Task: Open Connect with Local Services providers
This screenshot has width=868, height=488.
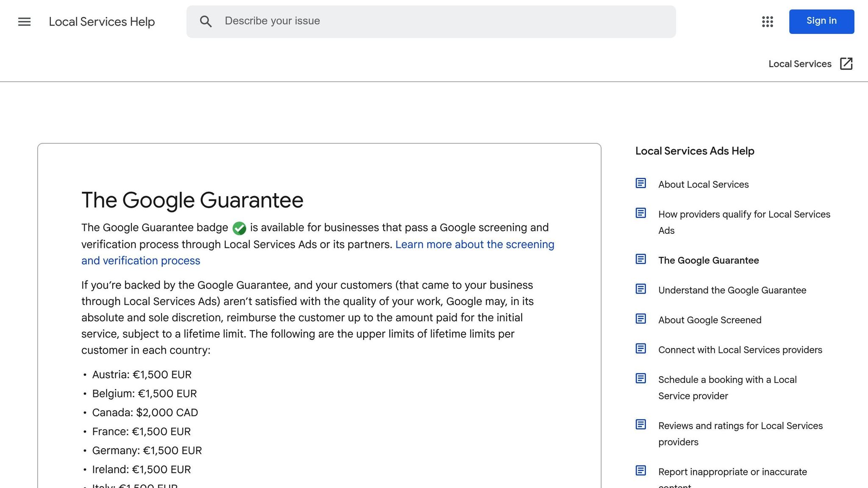Action: coord(740,349)
